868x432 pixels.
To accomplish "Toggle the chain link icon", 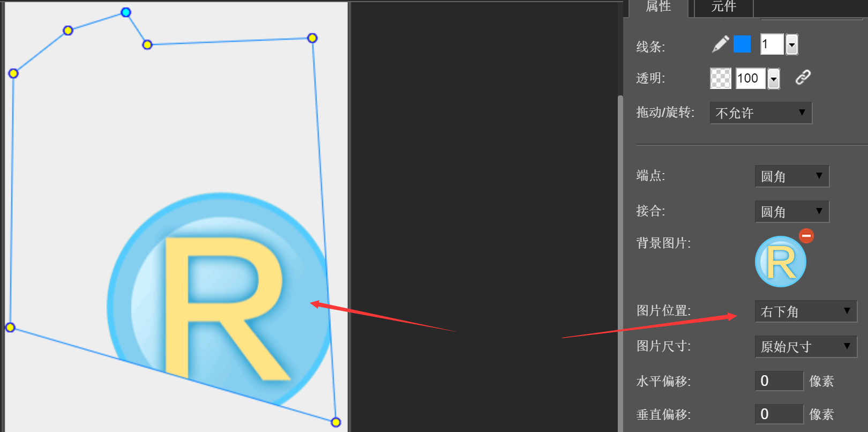I will click(x=803, y=78).
